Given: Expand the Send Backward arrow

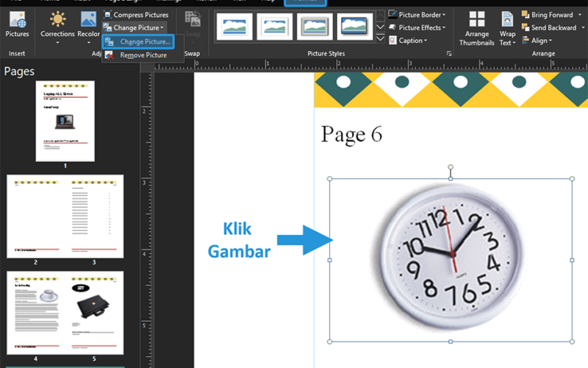Looking at the screenshot, I should tap(583, 28).
